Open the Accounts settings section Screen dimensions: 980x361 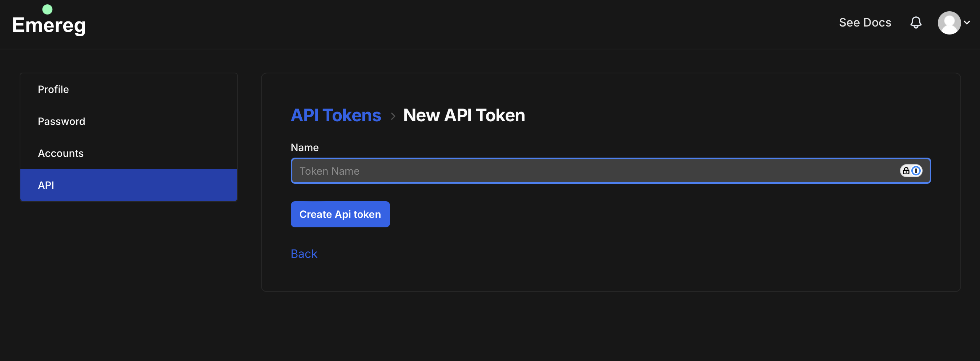60,153
